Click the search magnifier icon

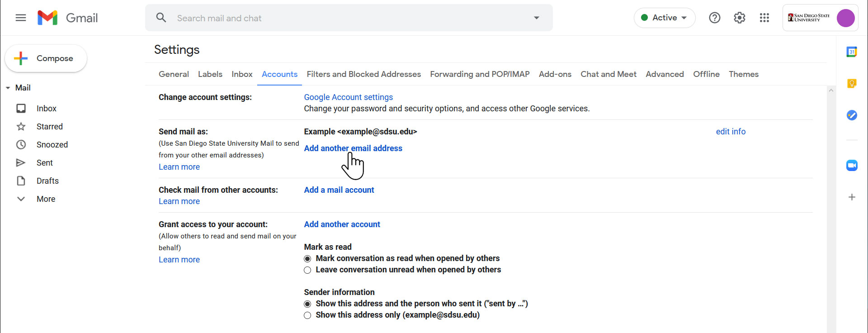pos(161,18)
